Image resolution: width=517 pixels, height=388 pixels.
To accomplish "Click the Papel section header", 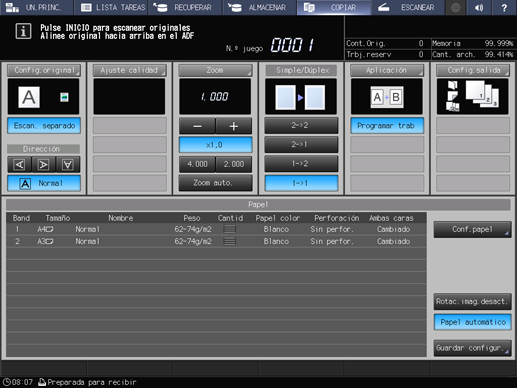I will coord(258,204).
